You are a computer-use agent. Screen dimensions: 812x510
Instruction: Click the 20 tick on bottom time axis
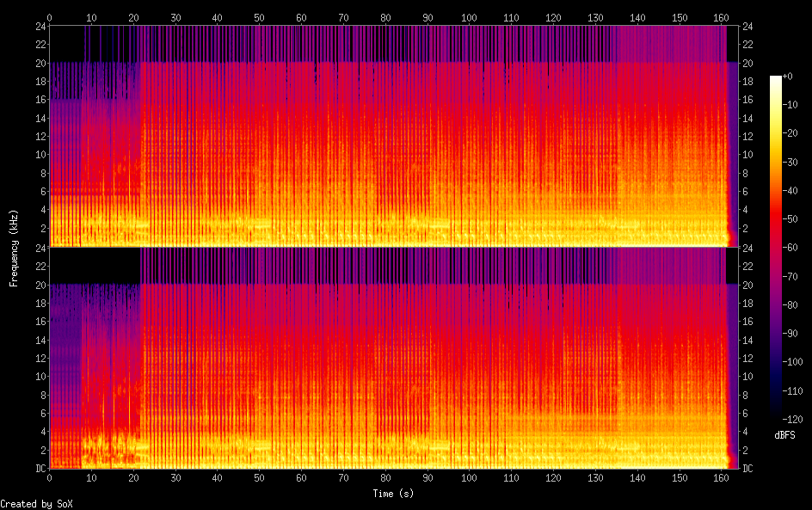click(x=133, y=477)
